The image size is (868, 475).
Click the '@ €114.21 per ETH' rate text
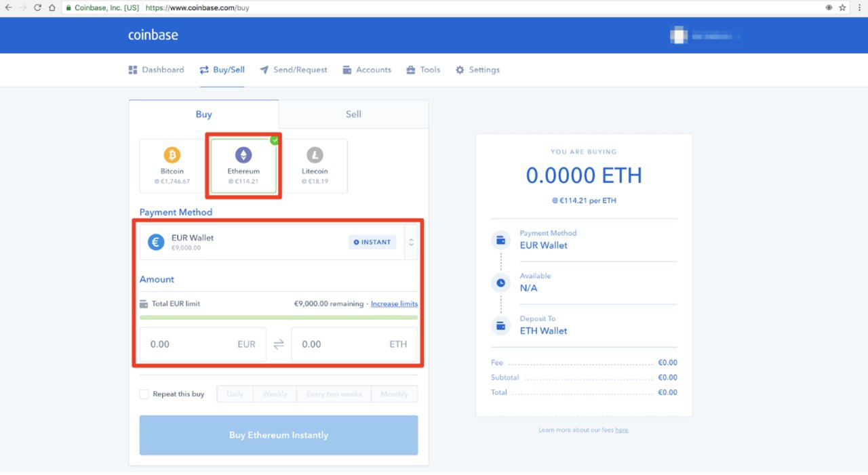[x=584, y=201]
